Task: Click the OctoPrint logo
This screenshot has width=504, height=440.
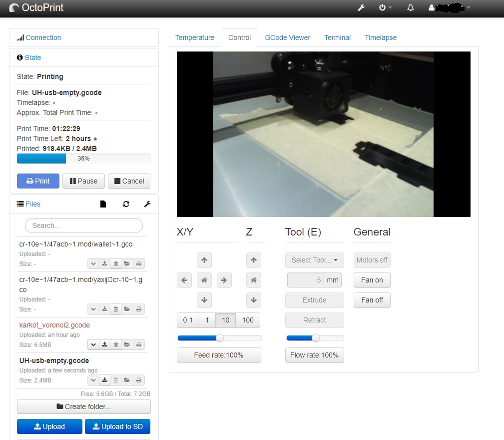Action: coord(36,7)
